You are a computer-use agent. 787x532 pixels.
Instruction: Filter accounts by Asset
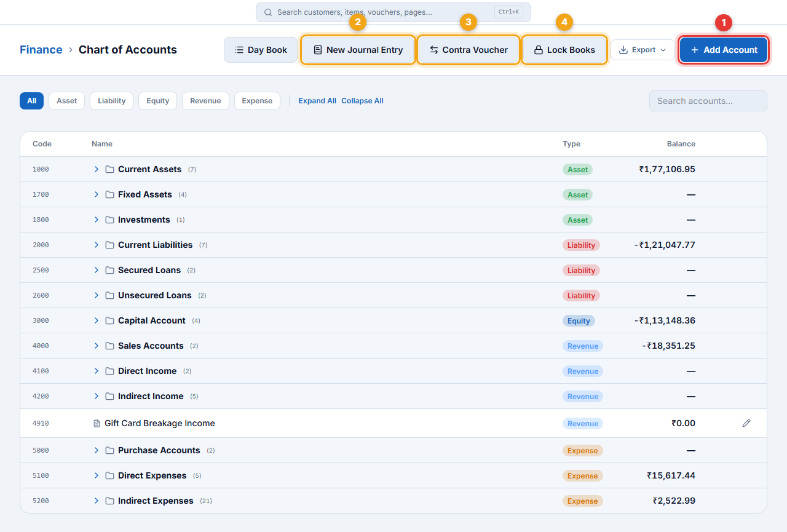click(x=67, y=101)
